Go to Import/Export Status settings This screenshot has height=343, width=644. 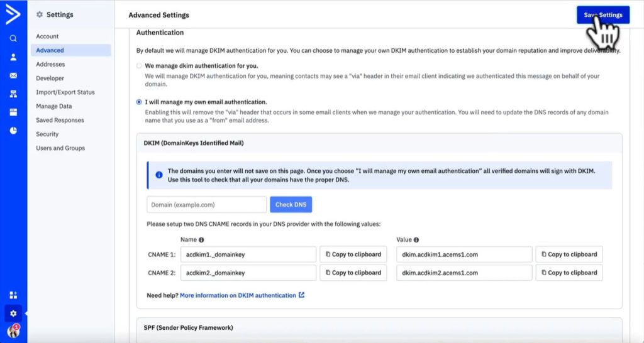pos(65,92)
